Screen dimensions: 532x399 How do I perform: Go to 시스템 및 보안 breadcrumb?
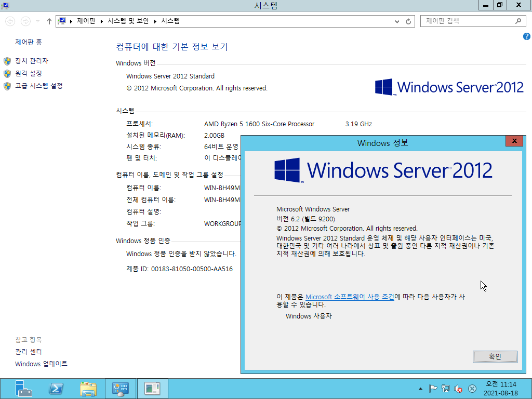click(x=128, y=21)
